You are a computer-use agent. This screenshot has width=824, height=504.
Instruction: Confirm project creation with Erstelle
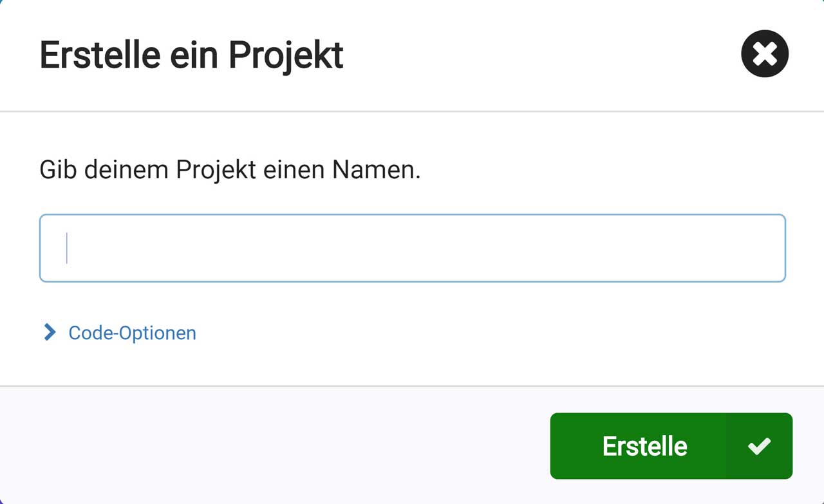pos(671,446)
